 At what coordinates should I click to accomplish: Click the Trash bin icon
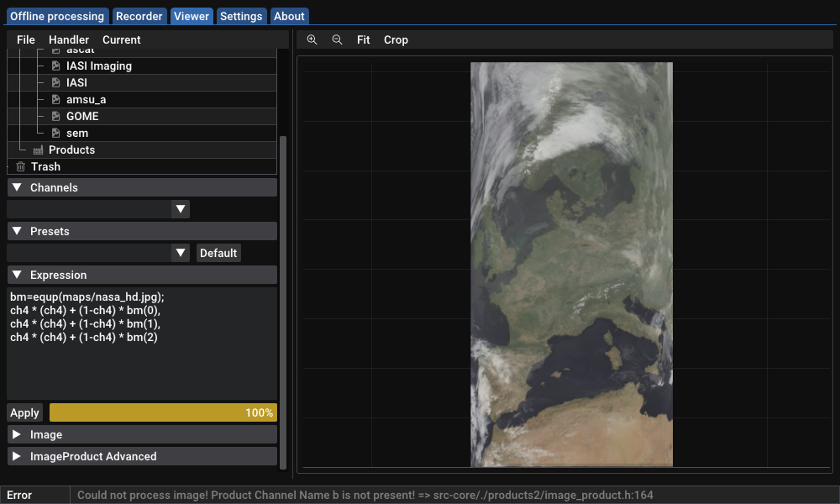tap(21, 166)
